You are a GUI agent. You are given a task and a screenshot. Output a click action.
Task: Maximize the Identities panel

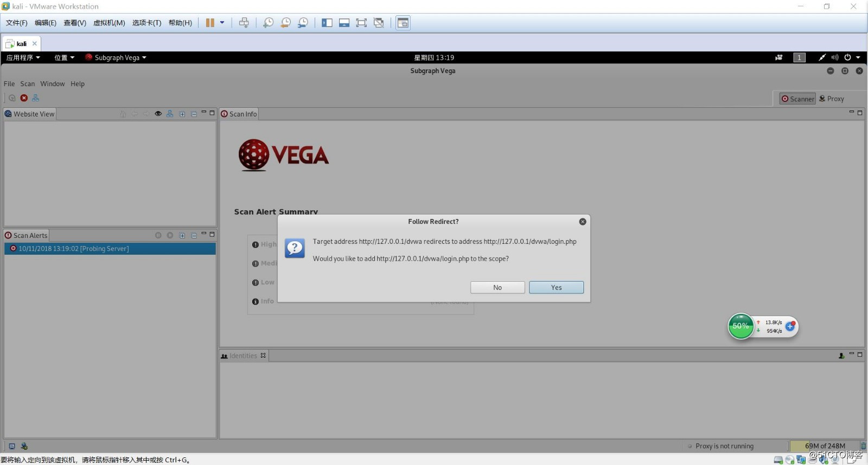(860, 354)
